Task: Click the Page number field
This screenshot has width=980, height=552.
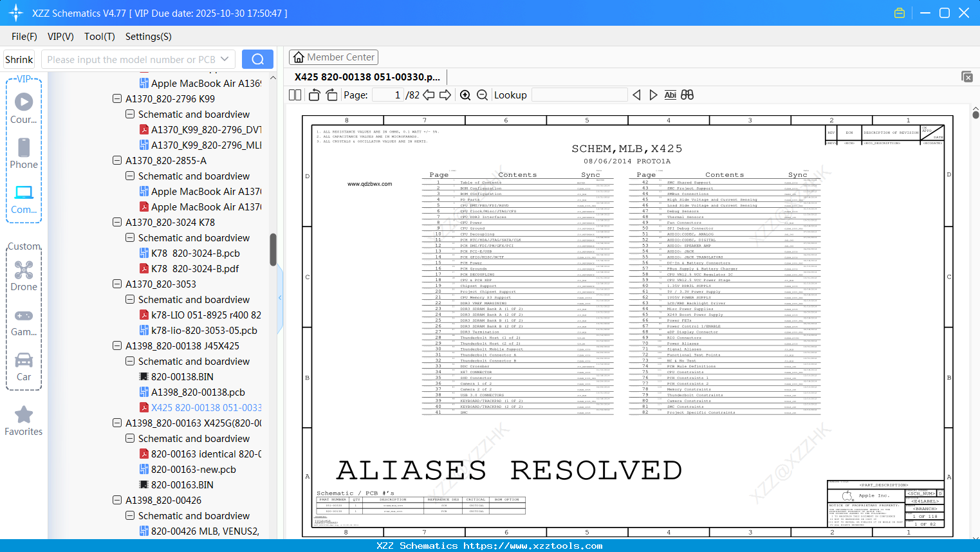Action: click(x=388, y=95)
